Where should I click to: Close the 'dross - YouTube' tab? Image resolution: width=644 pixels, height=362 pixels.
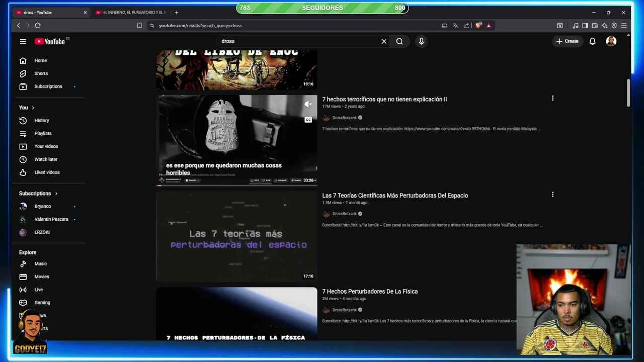coord(85,12)
